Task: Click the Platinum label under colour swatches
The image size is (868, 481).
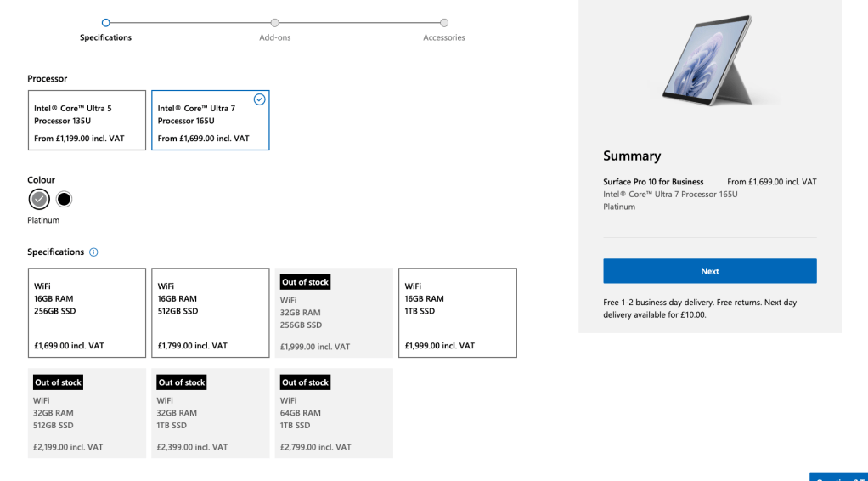Action: pyautogui.click(x=43, y=220)
